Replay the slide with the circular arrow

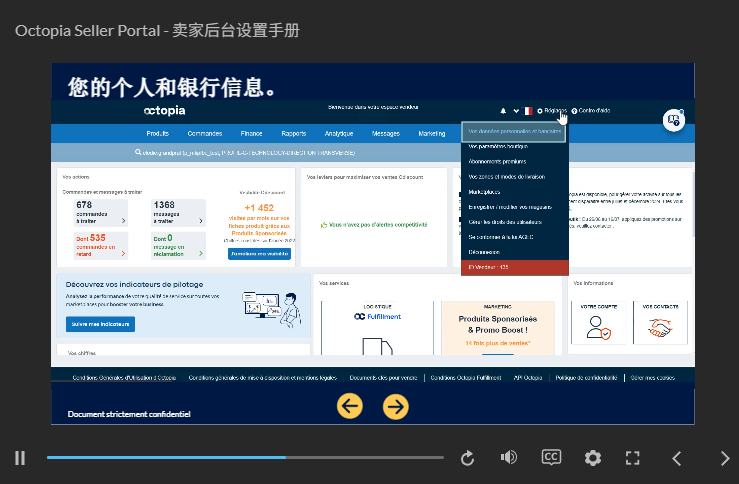467,458
